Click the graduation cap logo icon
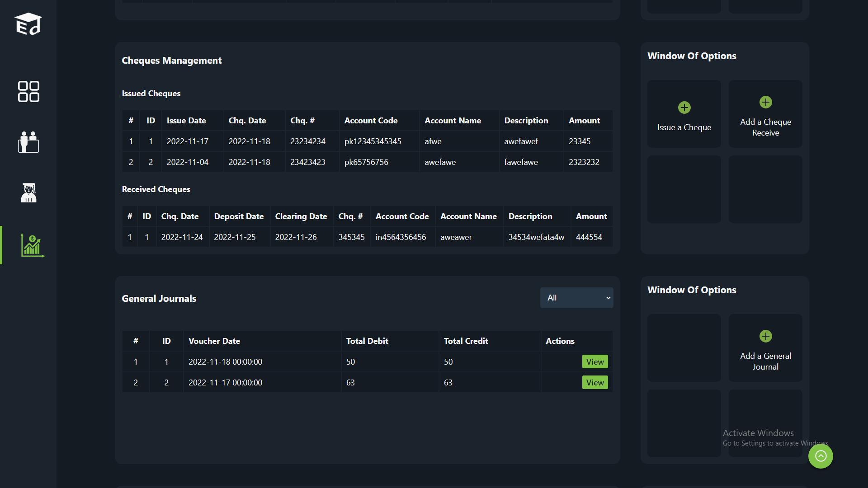Viewport: 868px width, 488px height. (28, 24)
